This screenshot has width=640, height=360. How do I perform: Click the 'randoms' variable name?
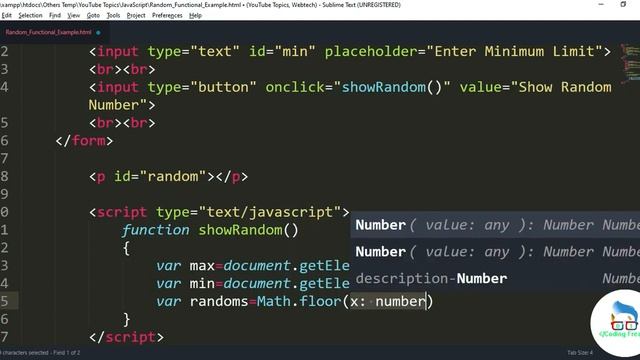219,302
